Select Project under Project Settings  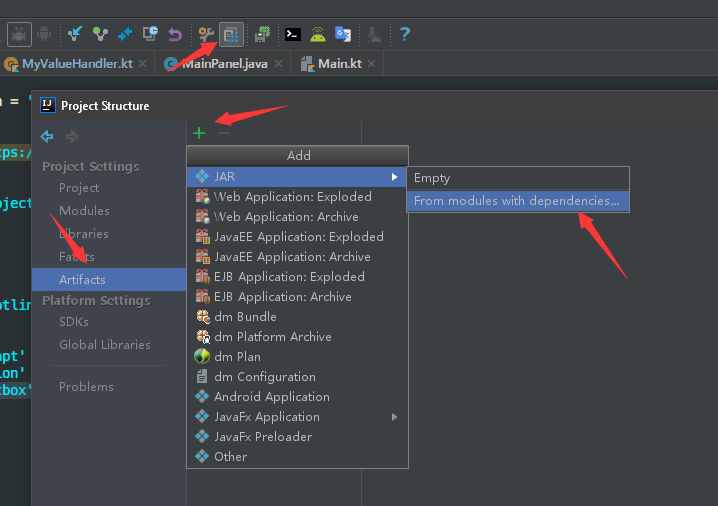[x=79, y=188]
